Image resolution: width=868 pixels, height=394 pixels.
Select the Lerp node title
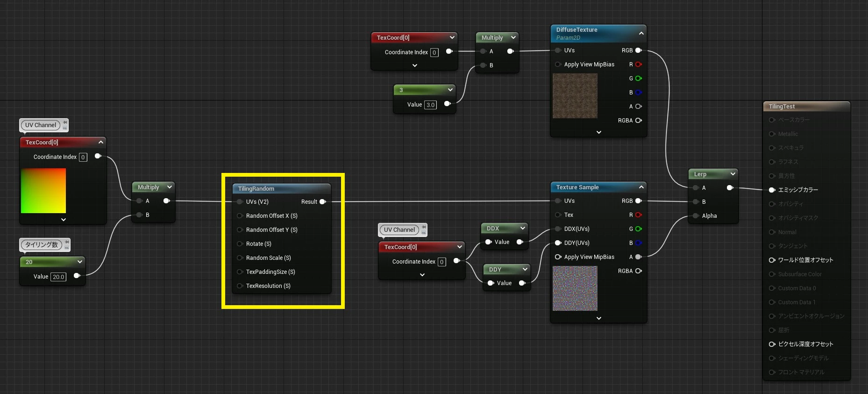click(x=700, y=174)
